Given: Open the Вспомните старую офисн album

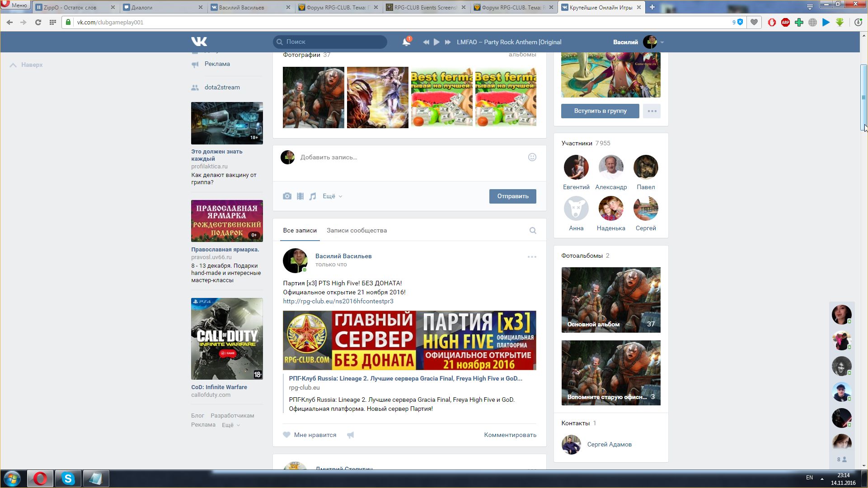Looking at the screenshot, I should [611, 372].
